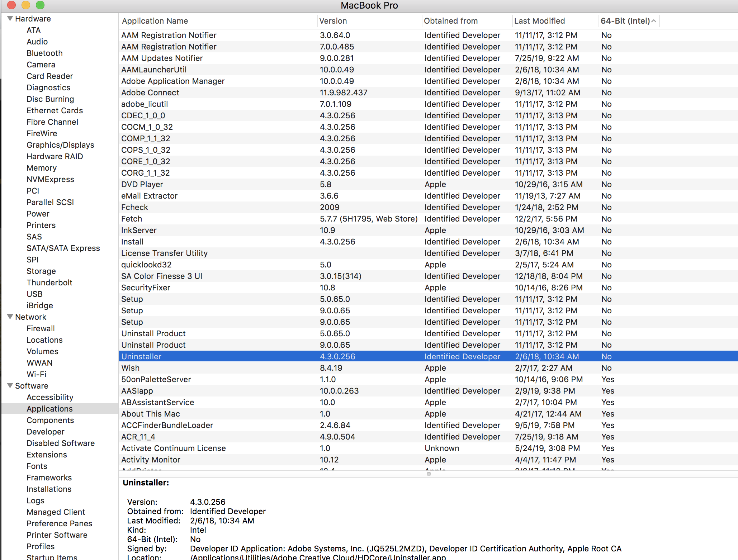Screen dimensions: 738x560
Task: Select the Storage item under Hardware
Action: pos(41,271)
